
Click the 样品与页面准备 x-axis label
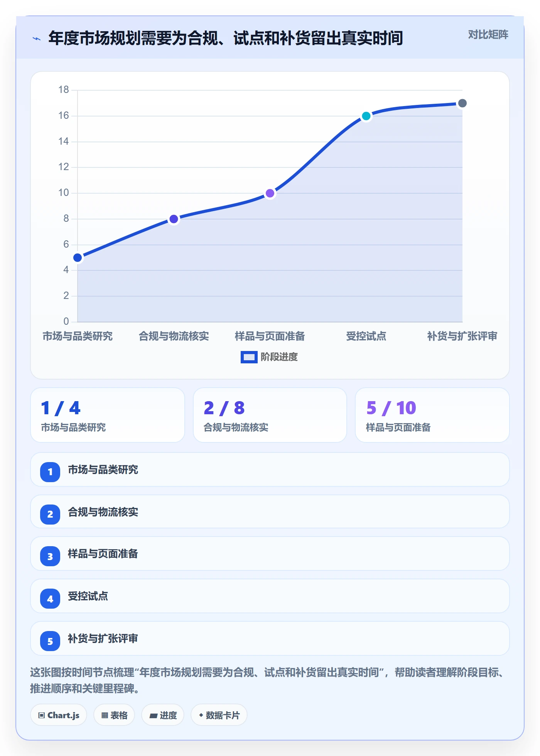click(270, 336)
